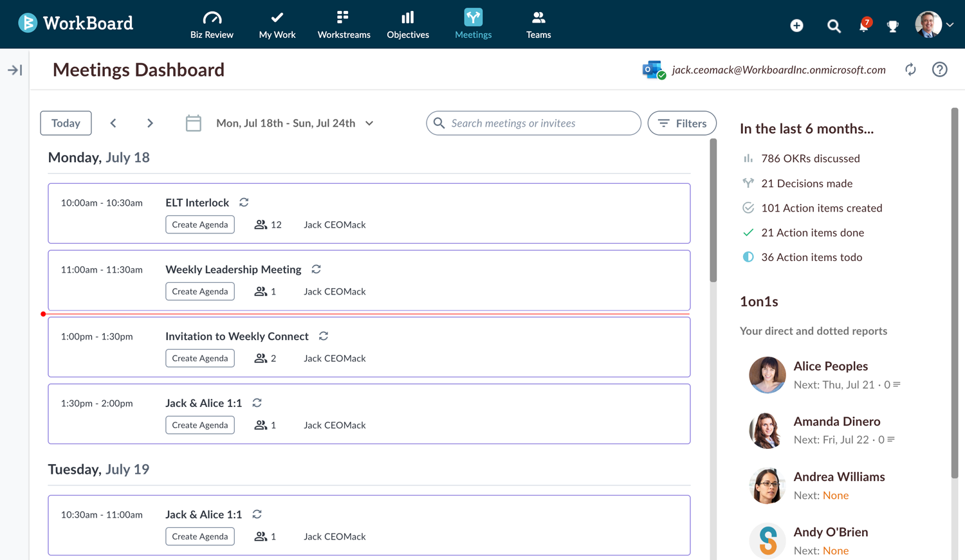Open the Weekly Leadership Meeting
The image size is (965, 560).
click(x=233, y=269)
